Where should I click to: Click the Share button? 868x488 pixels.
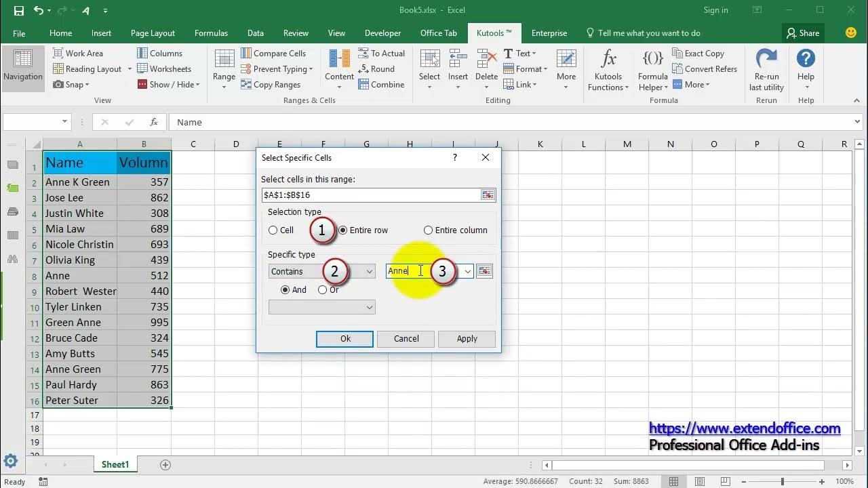[x=802, y=33]
